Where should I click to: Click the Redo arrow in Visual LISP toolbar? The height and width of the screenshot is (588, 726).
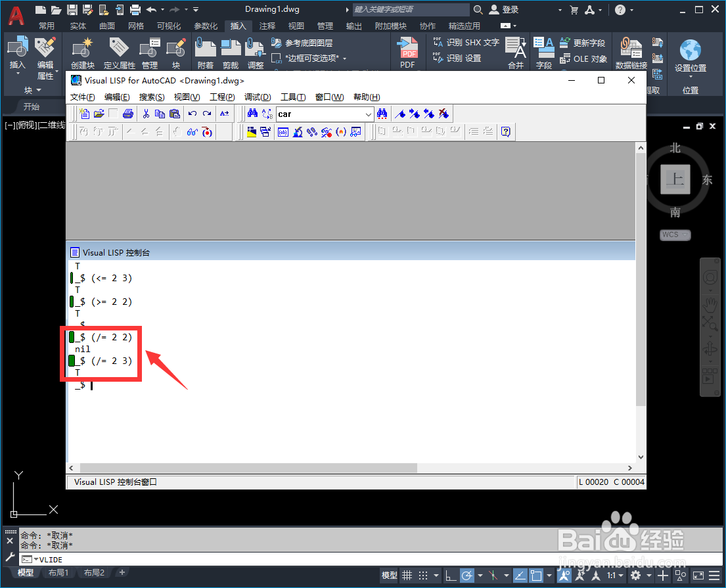tap(207, 114)
